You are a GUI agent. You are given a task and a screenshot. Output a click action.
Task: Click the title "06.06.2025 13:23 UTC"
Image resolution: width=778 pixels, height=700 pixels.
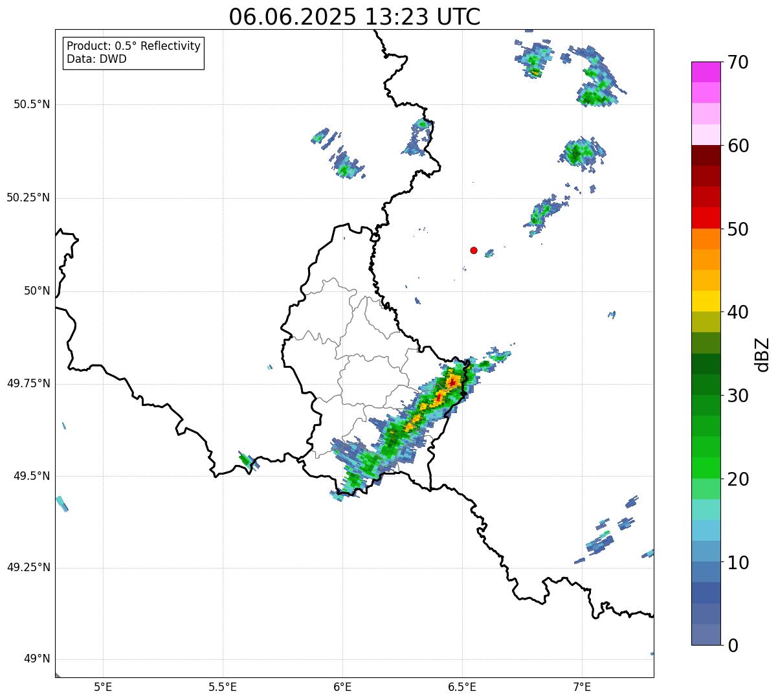point(355,16)
